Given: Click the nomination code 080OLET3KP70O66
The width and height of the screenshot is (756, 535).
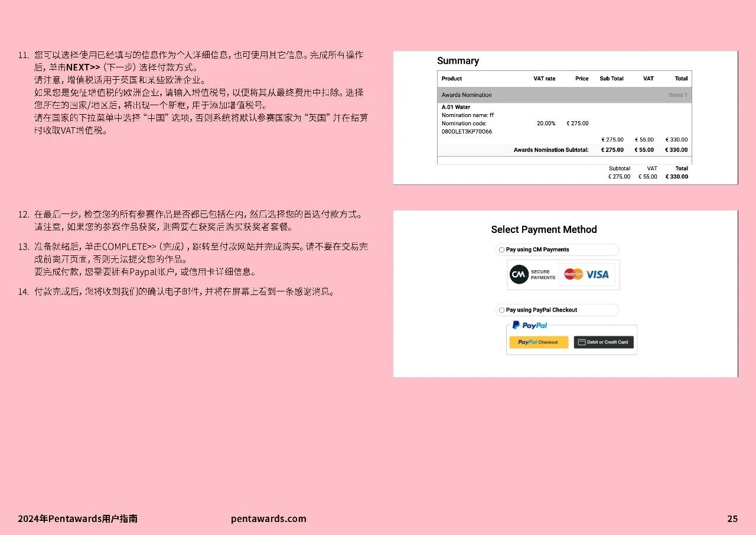Looking at the screenshot, I should pos(467,132).
